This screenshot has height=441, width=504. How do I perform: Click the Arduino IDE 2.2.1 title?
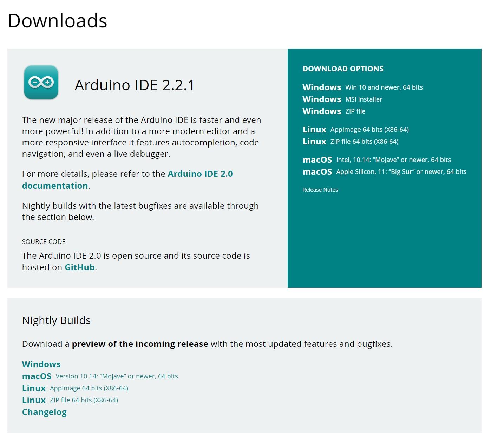tap(135, 85)
